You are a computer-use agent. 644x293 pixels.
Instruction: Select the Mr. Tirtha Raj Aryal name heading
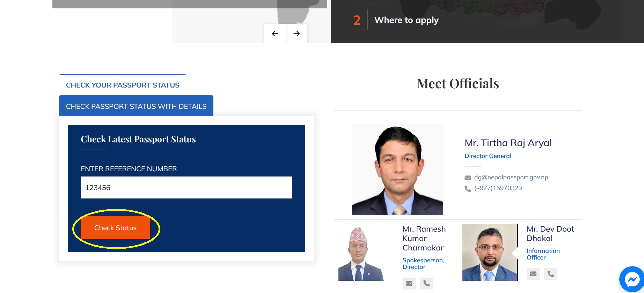coord(508,143)
